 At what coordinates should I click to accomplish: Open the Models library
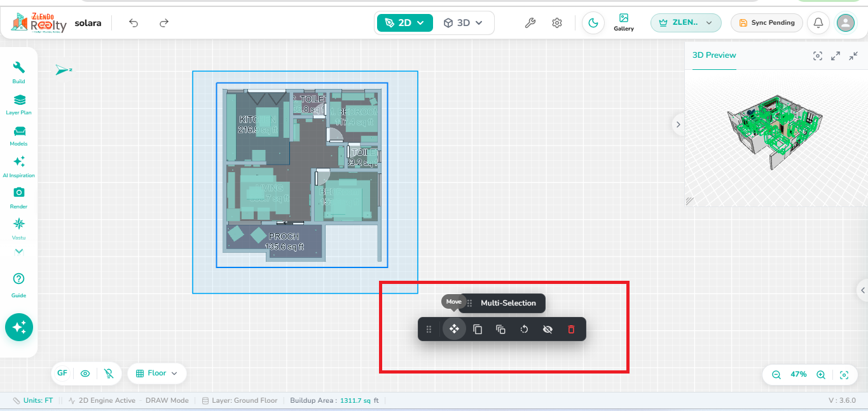19,135
